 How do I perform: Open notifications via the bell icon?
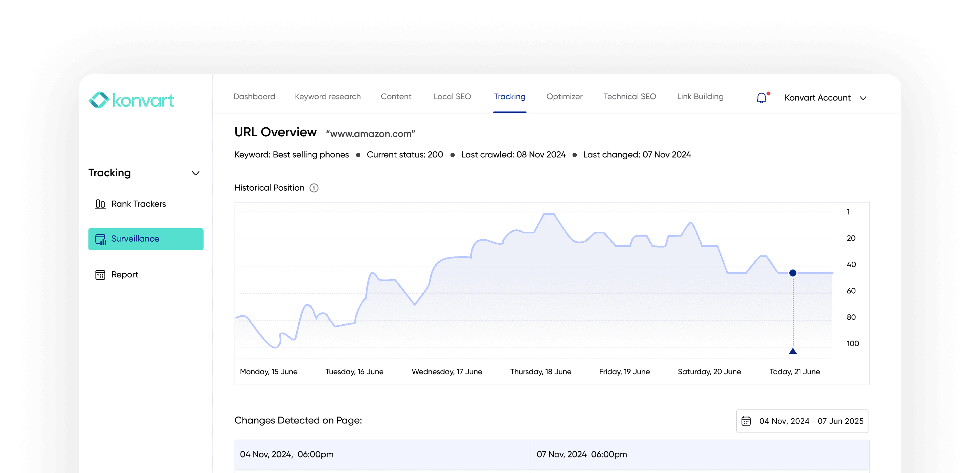pos(761,97)
